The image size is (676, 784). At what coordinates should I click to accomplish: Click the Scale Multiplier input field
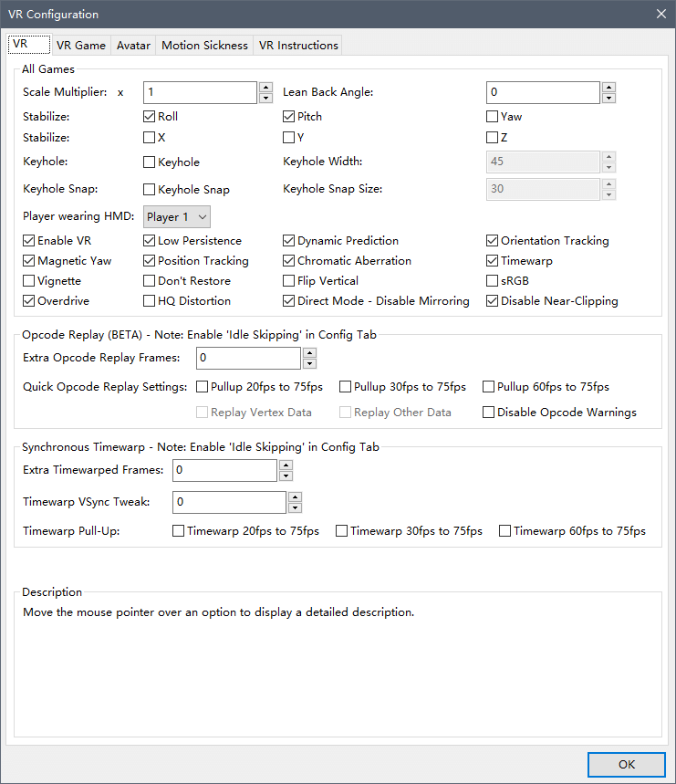click(201, 92)
